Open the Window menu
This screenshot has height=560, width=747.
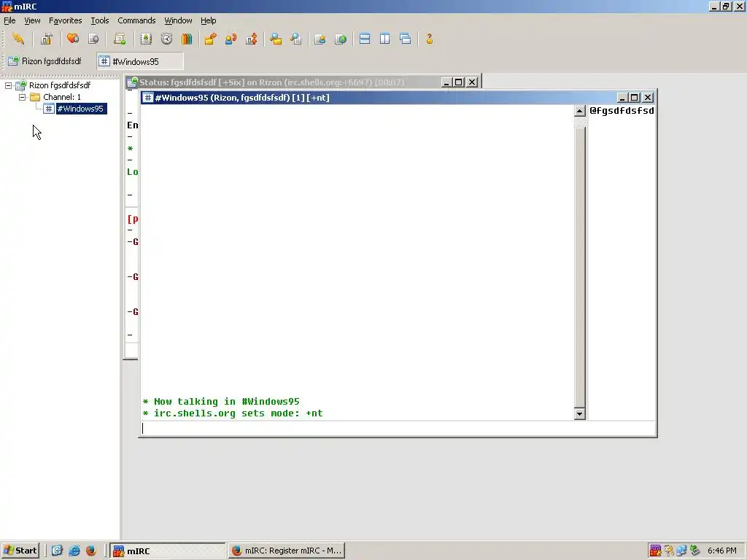(x=178, y=20)
